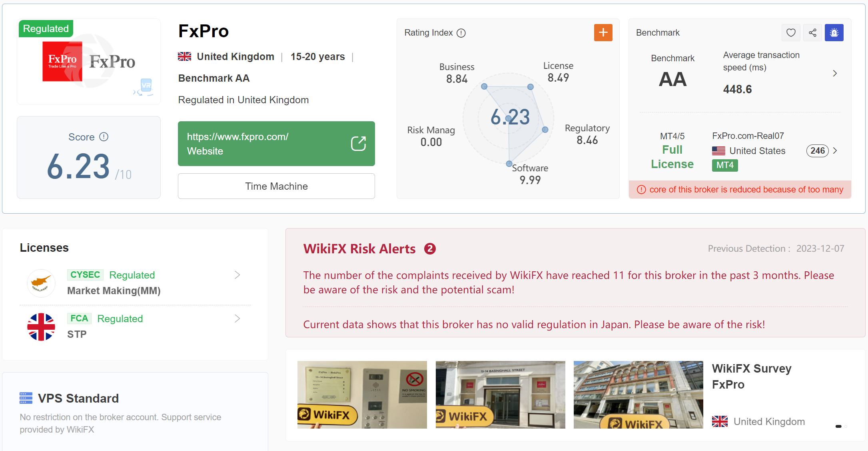The image size is (868, 451).
Task: Click the VR icon on FxPro logo card
Action: 144,86
